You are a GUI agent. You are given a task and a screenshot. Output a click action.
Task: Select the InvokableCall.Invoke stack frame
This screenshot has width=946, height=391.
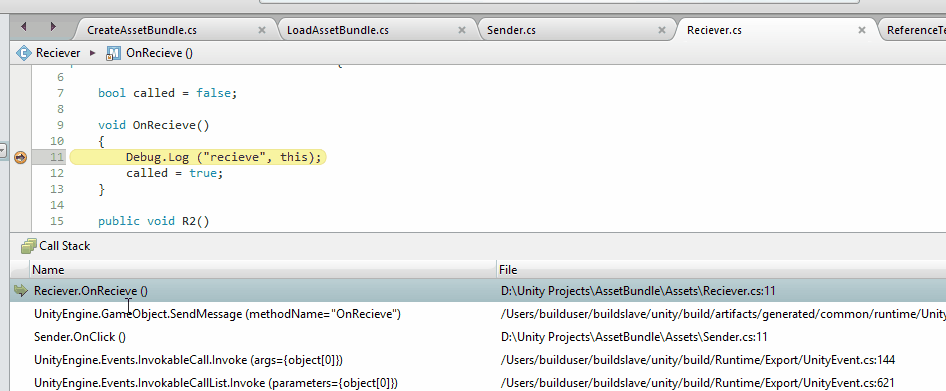point(188,360)
